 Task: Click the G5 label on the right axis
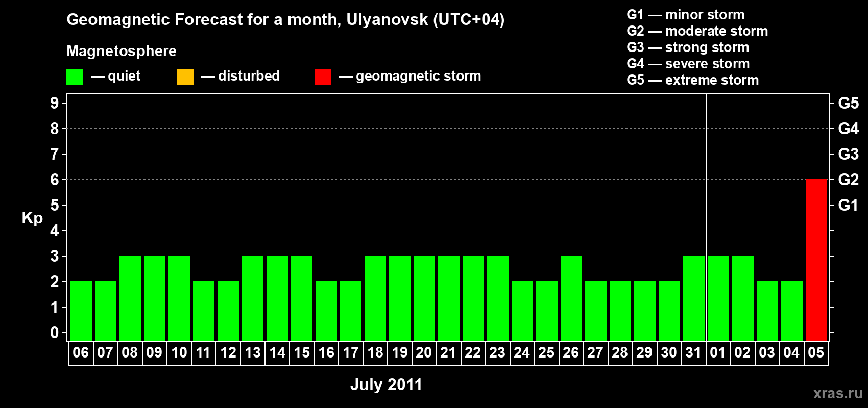848,103
